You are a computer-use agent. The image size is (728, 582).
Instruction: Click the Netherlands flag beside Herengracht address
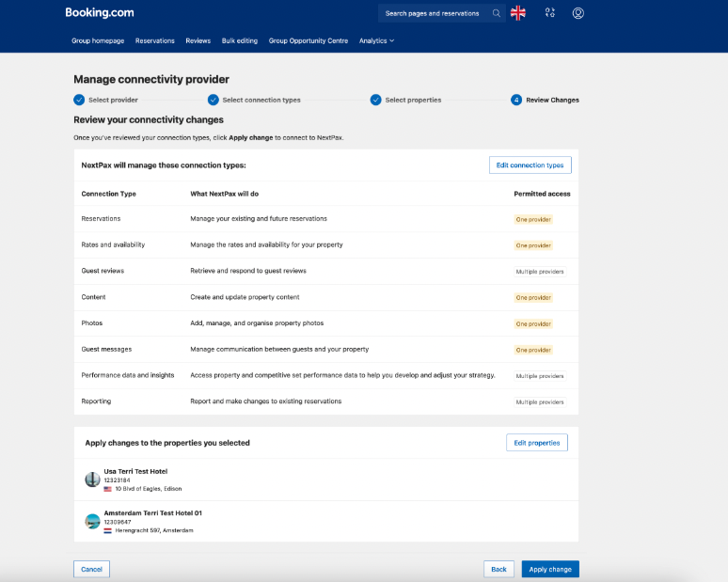[x=108, y=530]
